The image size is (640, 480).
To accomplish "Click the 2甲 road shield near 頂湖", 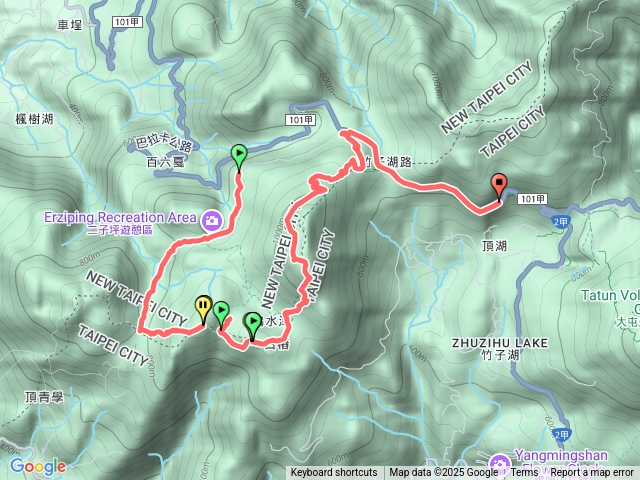I will 561,222.
